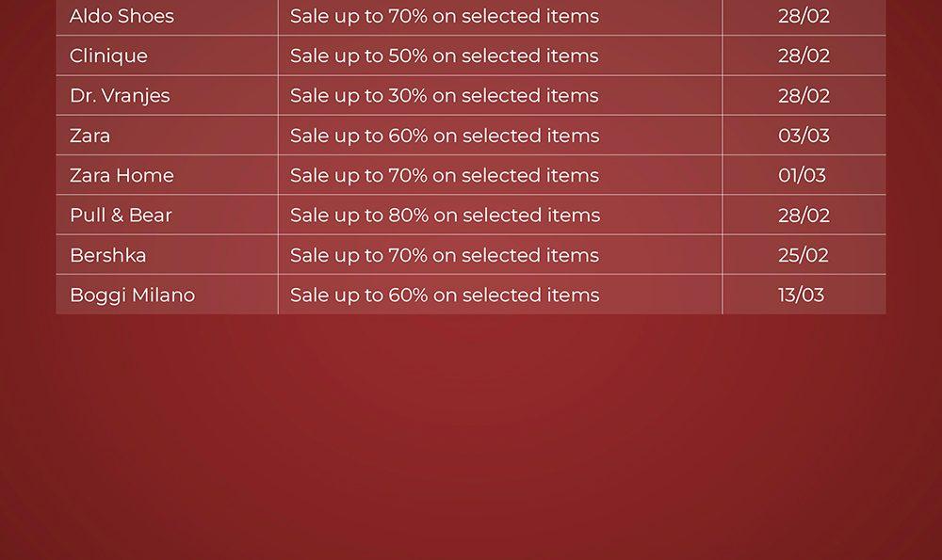This screenshot has width=942, height=560.
Task: Select the Pull & Bear brand cell
Action: pos(121,215)
